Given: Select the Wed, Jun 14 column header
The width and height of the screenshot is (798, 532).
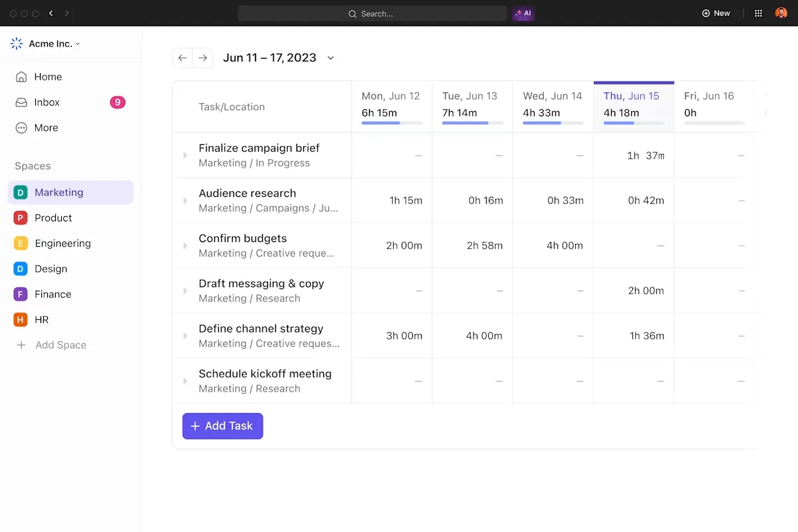Looking at the screenshot, I should [x=553, y=106].
